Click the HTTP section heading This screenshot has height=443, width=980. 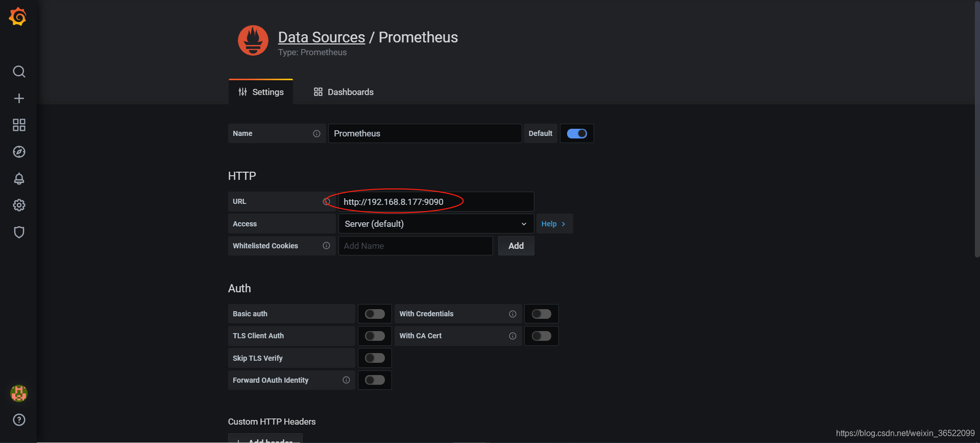tap(242, 176)
